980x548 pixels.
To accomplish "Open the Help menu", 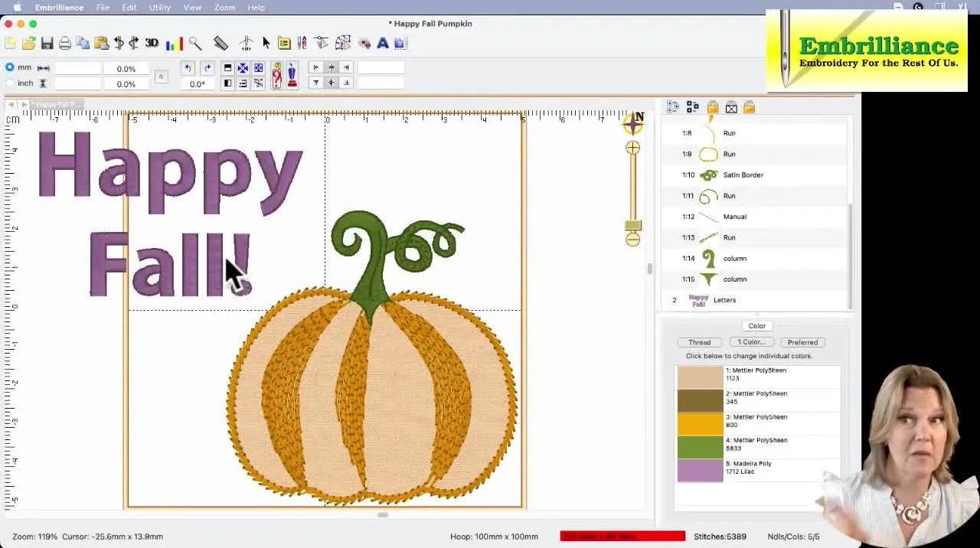I will (x=256, y=8).
